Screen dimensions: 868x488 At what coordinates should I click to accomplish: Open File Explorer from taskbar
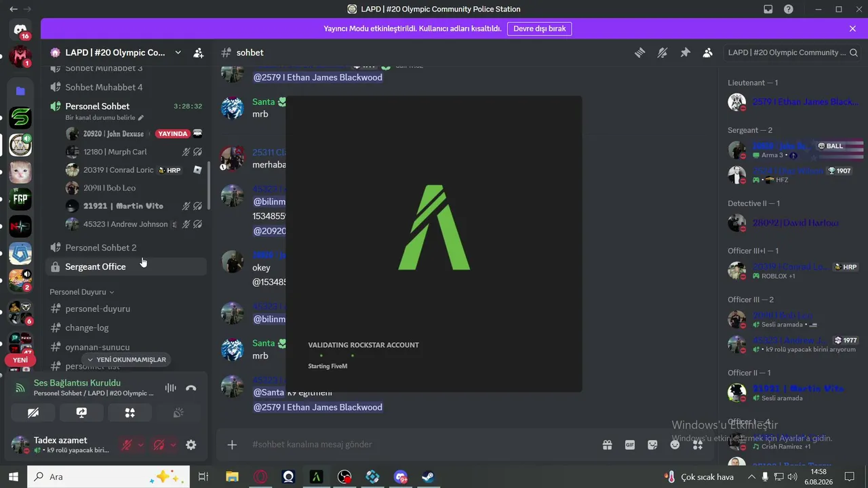click(232, 476)
